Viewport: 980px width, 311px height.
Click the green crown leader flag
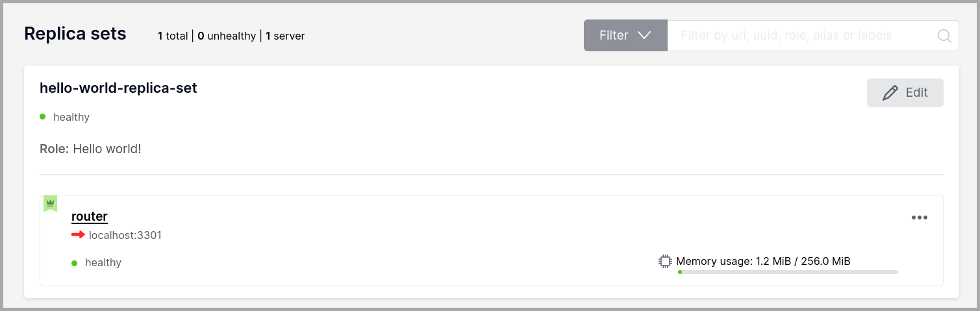pyautogui.click(x=50, y=203)
